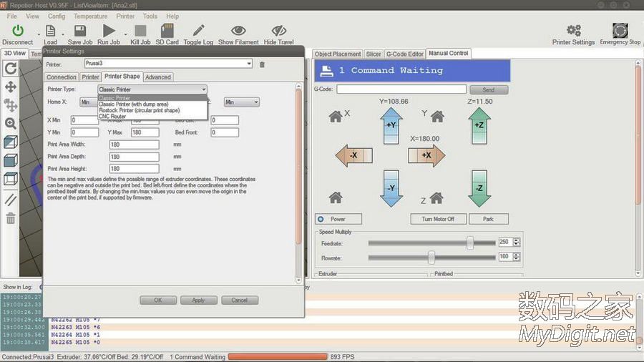The image size is (644, 362).
Task: Click the Cancel button
Action: (240, 300)
